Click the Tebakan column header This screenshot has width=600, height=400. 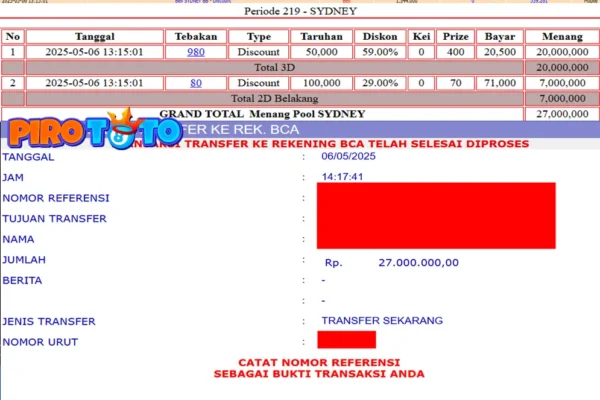tap(195, 36)
